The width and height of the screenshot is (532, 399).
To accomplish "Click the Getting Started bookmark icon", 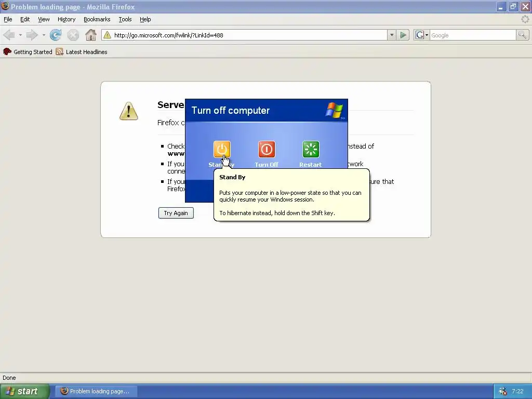I will pyautogui.click(x=7, y=51).
